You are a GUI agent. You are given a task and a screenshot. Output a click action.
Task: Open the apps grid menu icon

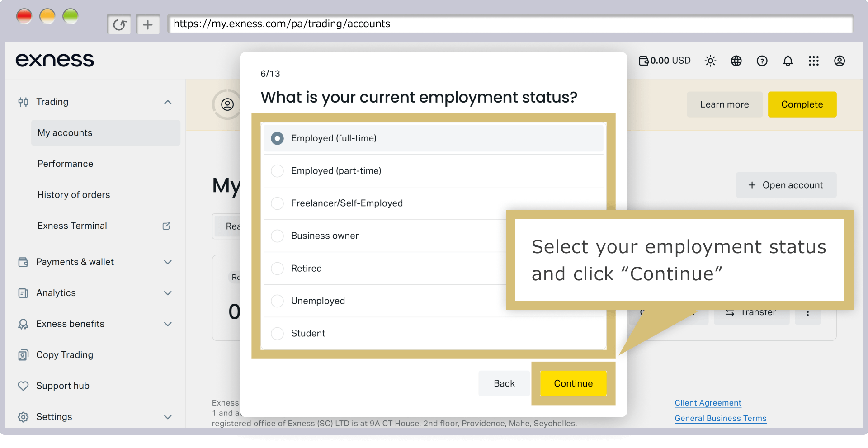pos(813,61)
